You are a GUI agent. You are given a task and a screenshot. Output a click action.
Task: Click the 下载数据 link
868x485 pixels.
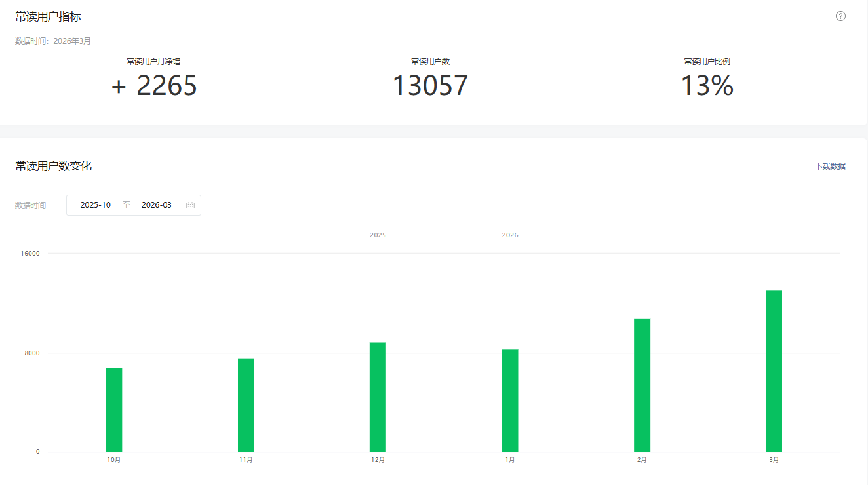pyautogui.click(x=830, y=166)
